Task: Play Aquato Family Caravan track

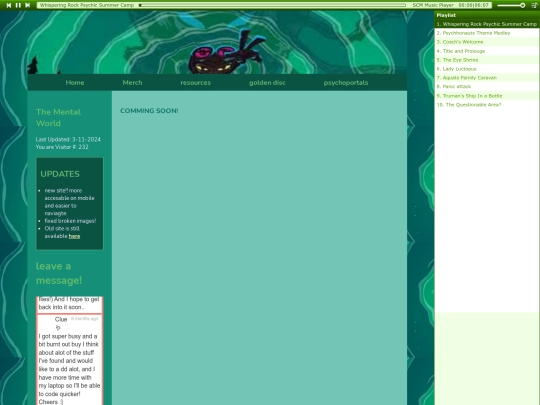Action: click(487, 78)
